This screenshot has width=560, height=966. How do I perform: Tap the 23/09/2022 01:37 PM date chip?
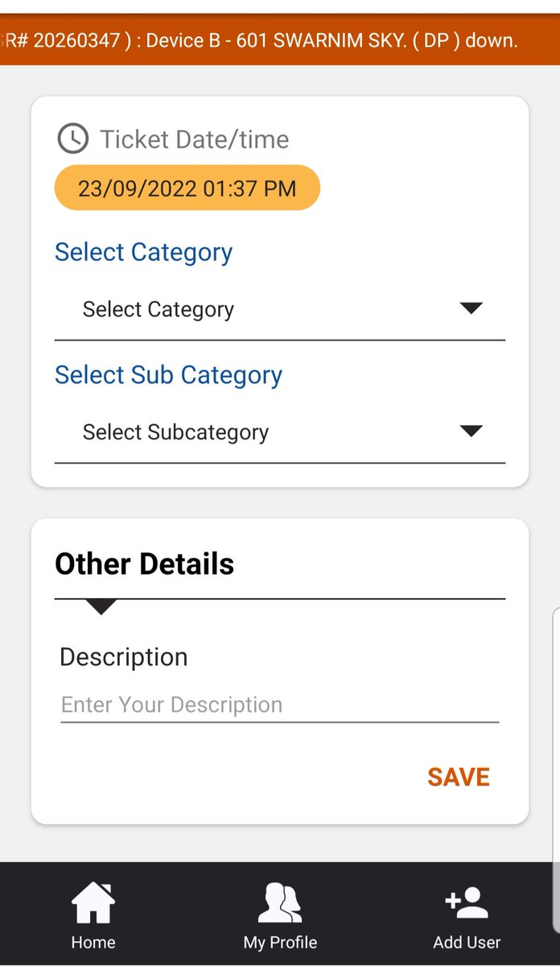pos(187,188)
